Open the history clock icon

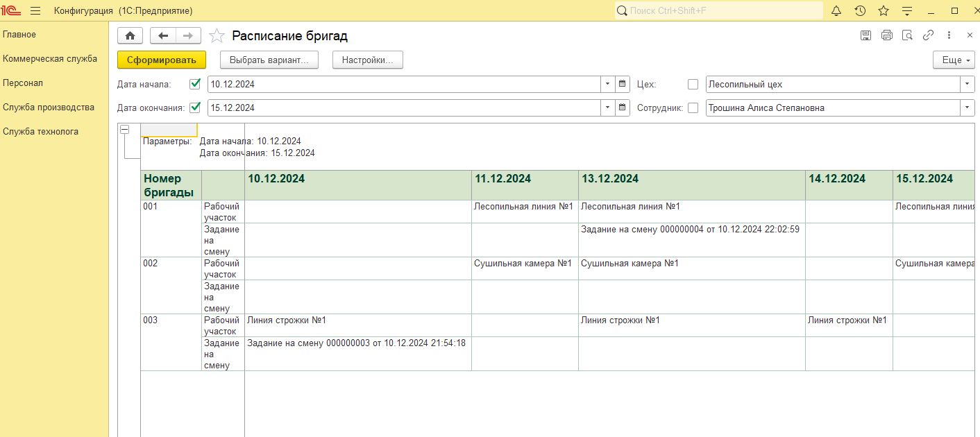pyautogui.click(x=860, y=11)
